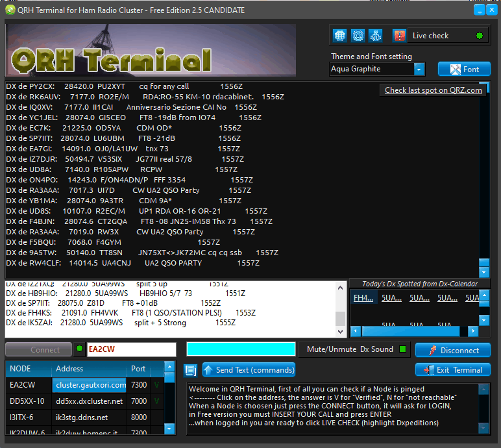The width and height of the screenshot is (501, 448).
Task: Click the globe icon in top toolbar
Action: click(339, 36)
